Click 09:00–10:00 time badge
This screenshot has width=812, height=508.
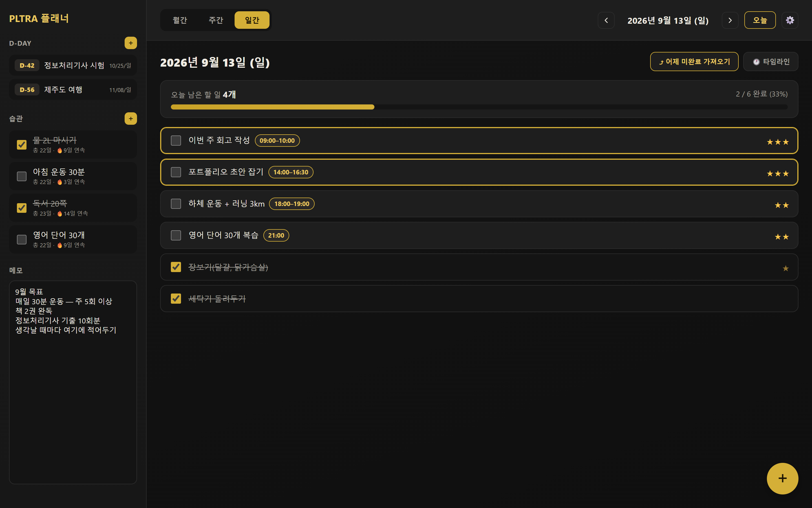point(277,141)
